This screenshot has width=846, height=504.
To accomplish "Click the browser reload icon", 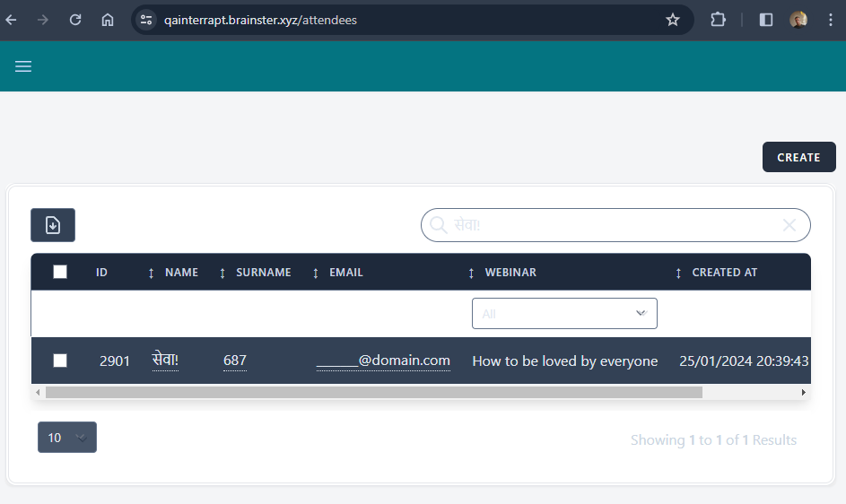I will (75, 20).
